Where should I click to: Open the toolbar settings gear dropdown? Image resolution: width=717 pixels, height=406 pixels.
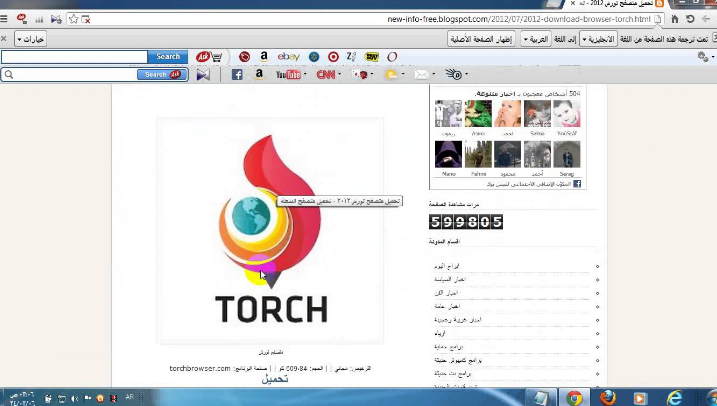(x=706, y=57)
